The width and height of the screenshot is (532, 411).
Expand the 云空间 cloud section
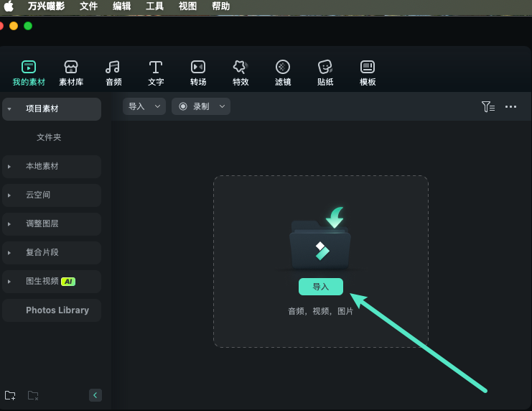(x=10, y=195)
